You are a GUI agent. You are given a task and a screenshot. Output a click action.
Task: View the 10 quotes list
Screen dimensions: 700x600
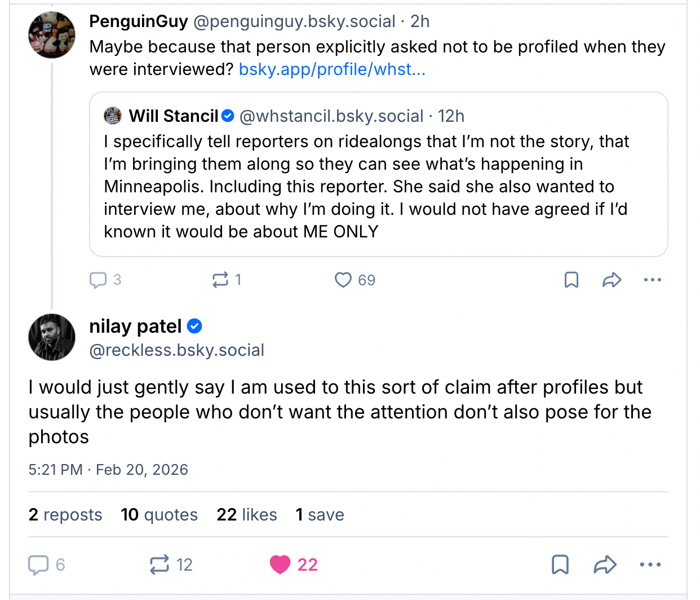point(159,515)
